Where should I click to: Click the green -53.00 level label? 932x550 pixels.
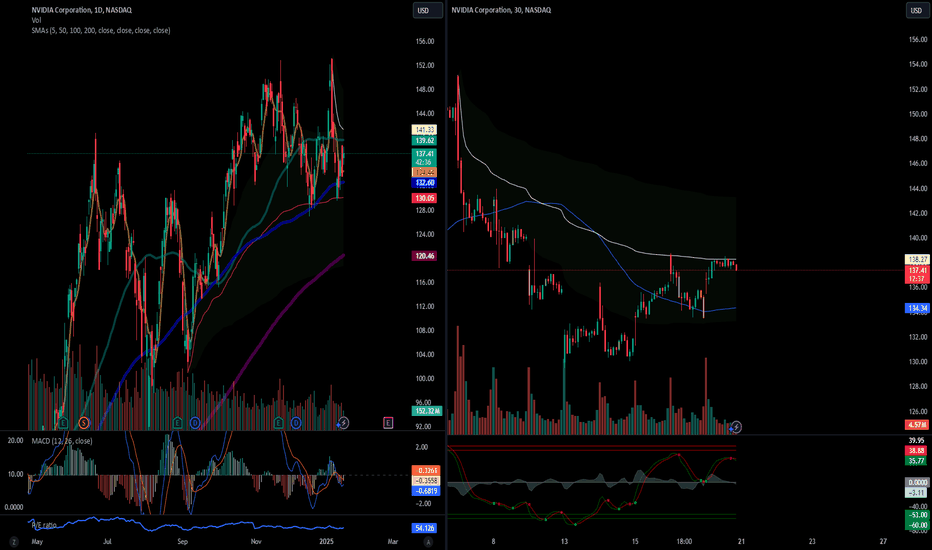917,515
